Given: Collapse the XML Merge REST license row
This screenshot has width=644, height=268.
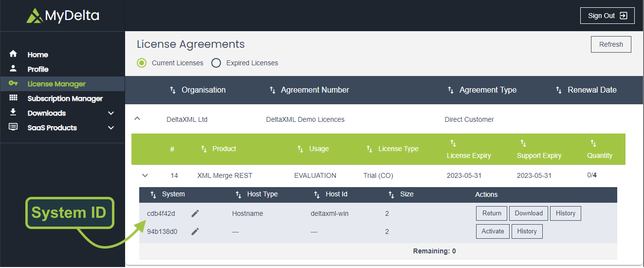Looking at the screenshot, I should [x=145, y=175].
